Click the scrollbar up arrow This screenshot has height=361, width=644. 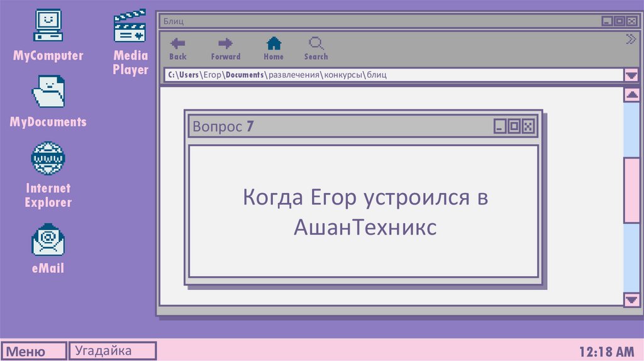(631, 95)
